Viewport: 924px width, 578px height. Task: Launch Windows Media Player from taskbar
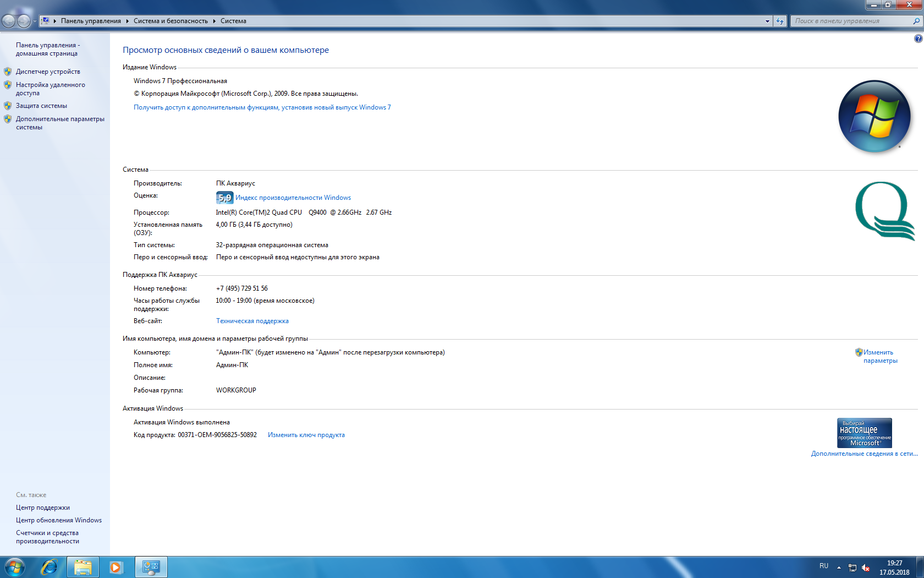tap(116, 567)
